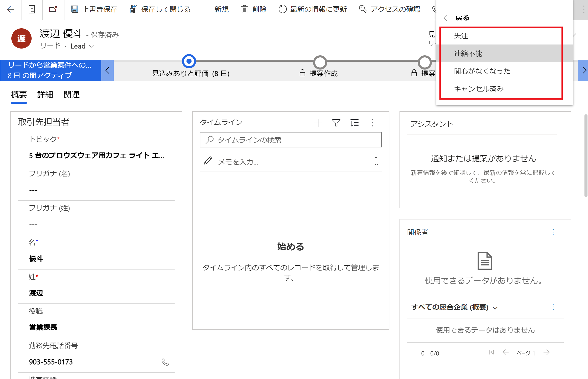588x379 pixels.
Task: Click the process name リードから営業案件への...
Action: click(50, 65)
